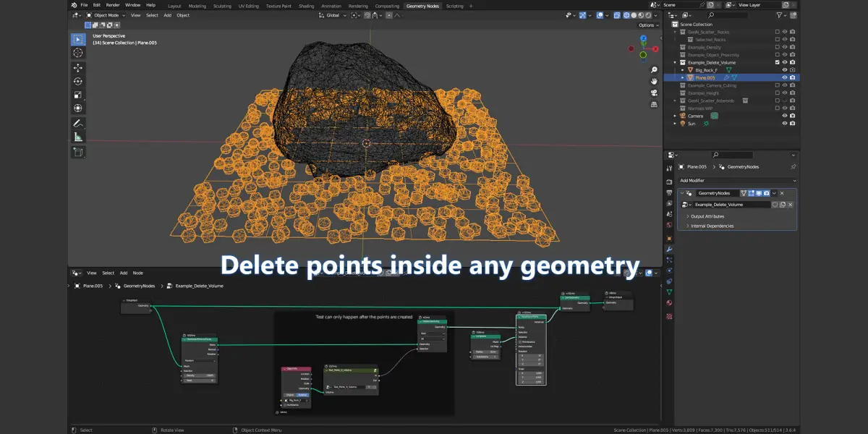The width and height of the screenshot is (868, 434).
Task: Collapse the Example_Delete_Volume collection
Action: (x=676, y=62)
